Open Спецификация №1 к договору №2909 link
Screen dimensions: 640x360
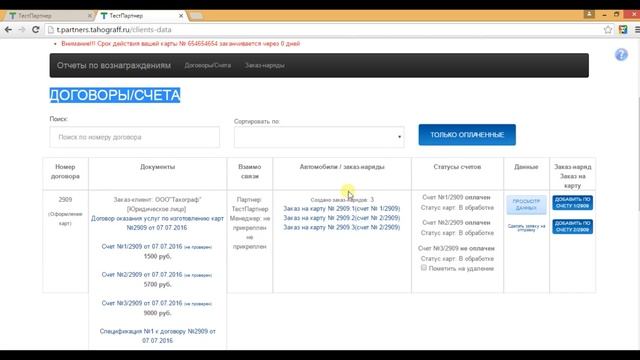click(157, 336)
